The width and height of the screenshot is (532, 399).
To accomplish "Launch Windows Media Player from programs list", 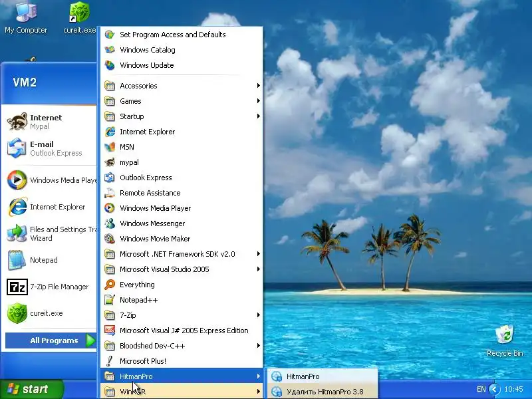I will click(x=182, y=208).
